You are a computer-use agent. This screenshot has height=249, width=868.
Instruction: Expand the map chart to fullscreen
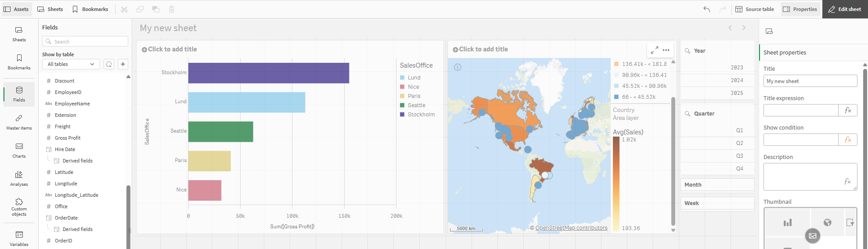pos(654,50)
